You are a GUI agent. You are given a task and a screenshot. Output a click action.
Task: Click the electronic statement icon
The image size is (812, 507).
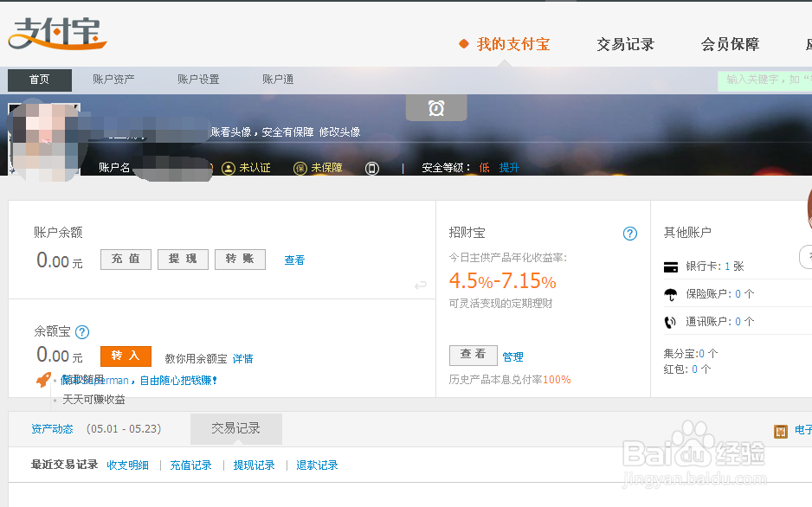[781, 431]
